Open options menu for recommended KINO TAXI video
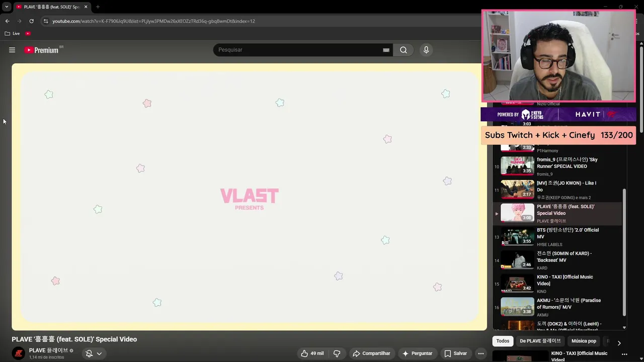Viewport: 644px width, 362px height. coord(624,354)
